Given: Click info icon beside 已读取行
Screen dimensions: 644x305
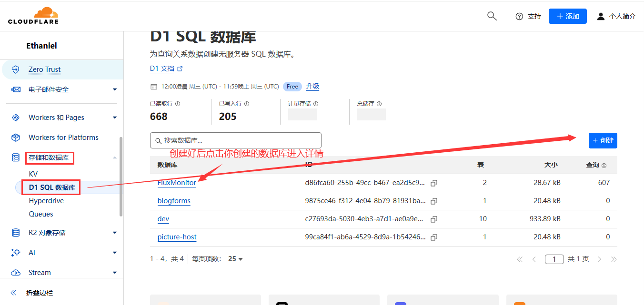Looking at the screenshot, I should pos(178,104).
